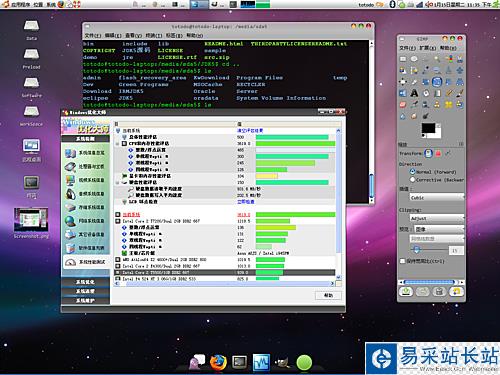Open the Clipping Adjust dropdown
Image resolution: width=500 pixels, height=375 pixels.
tap(437, 218)
